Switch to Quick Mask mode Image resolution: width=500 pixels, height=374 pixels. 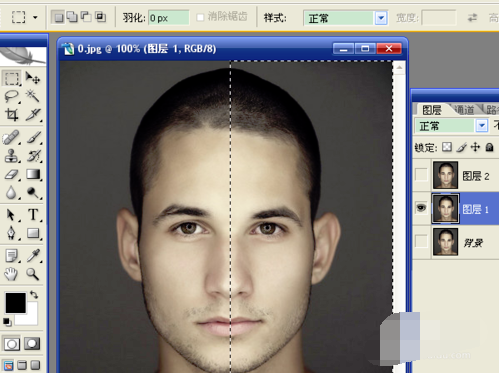32,344
